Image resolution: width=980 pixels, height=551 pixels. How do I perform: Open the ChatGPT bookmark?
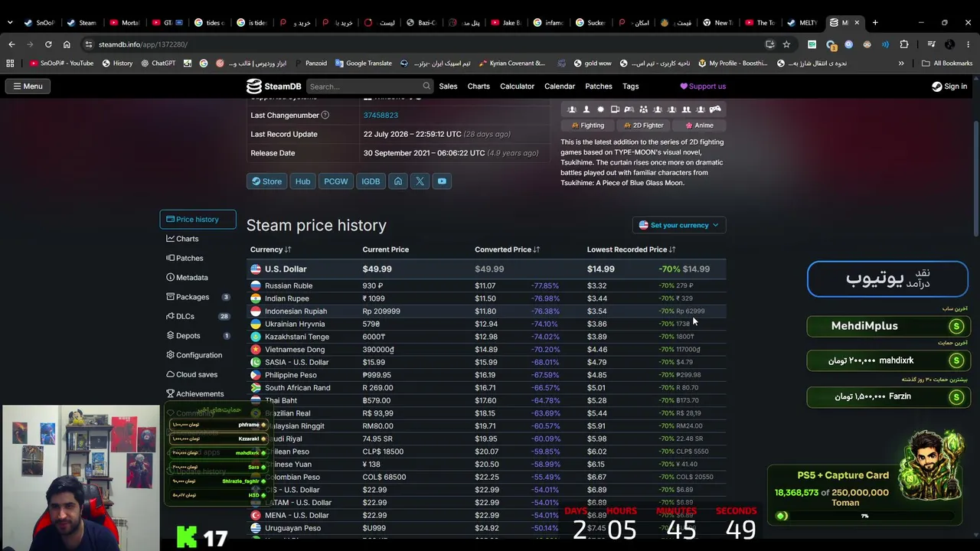click(x=158, y=64)
